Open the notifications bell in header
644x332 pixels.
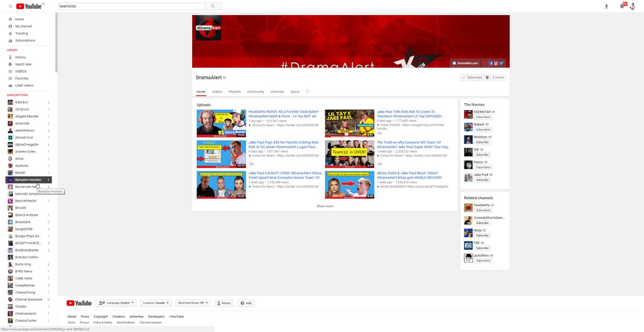(x=623, y=6)
